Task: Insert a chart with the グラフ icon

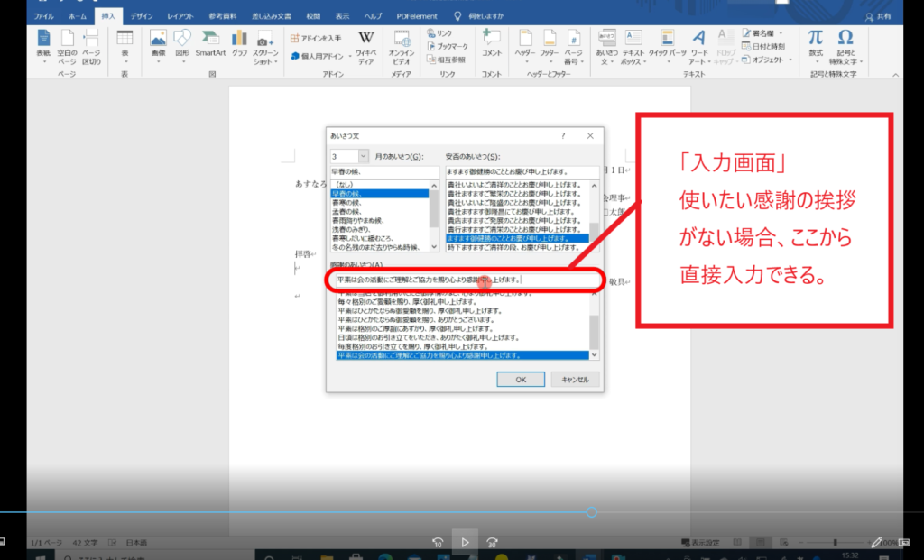Action: (x=239, y=42)
